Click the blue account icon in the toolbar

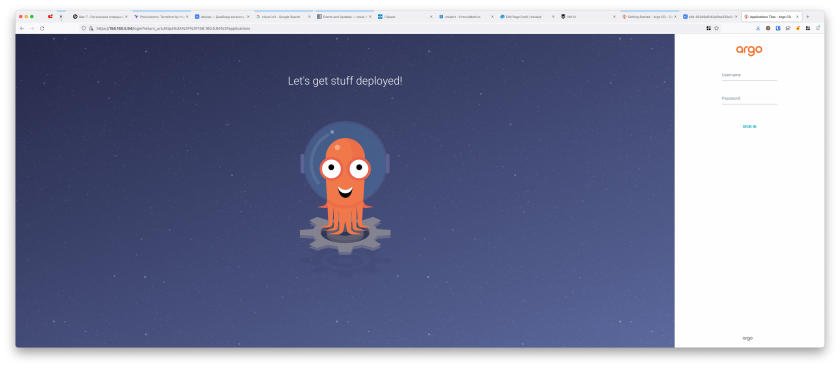(758, 28)
